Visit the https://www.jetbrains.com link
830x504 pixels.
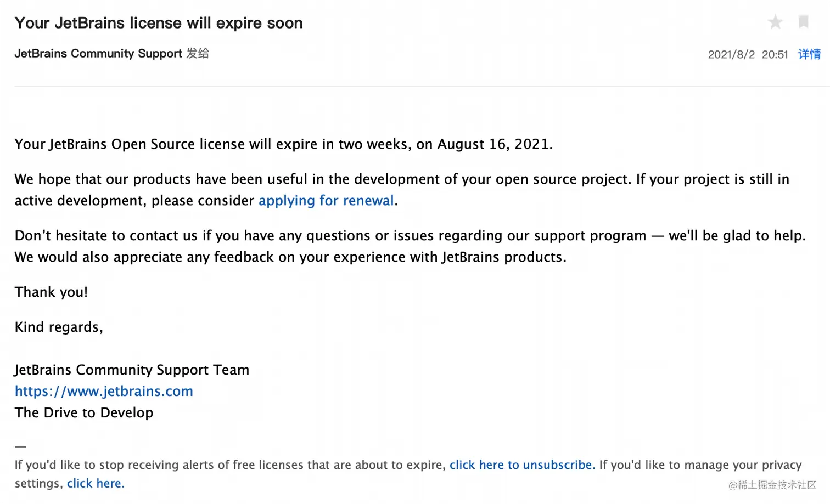click(x=104, y=392)
